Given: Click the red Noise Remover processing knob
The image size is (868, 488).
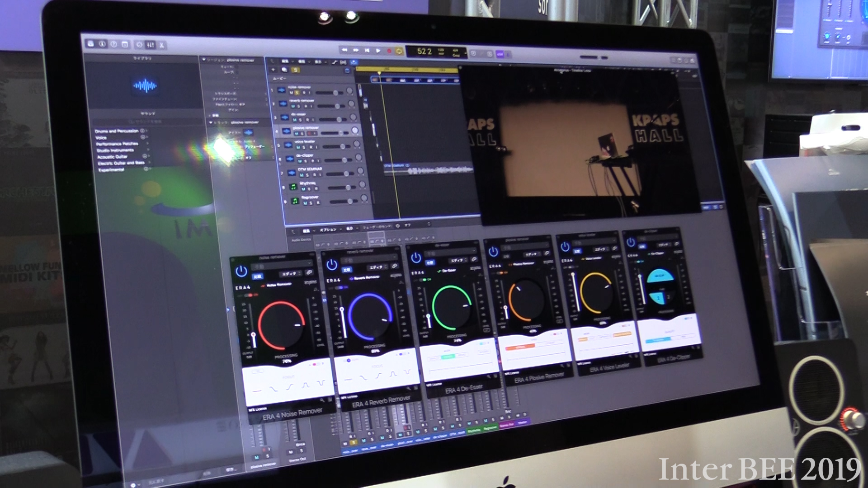Looking at the screenshot, I should (x=281, y=326).
